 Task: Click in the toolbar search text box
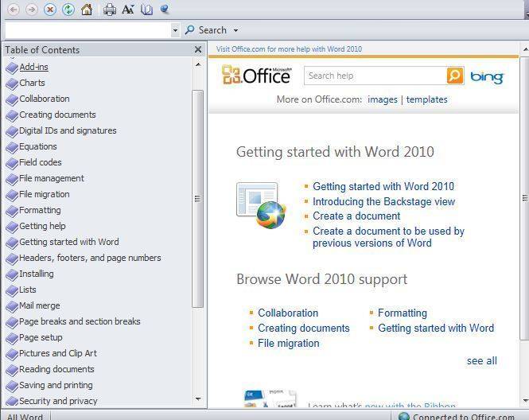88,30
